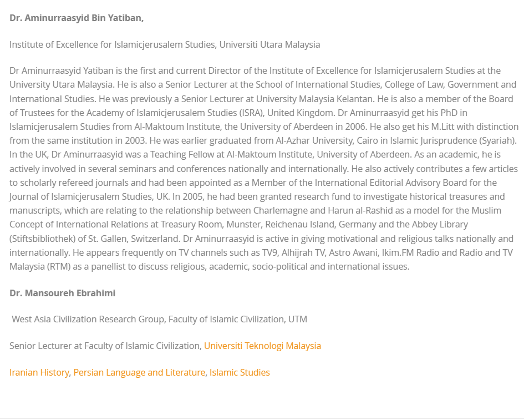This screenshot has width=524, height=420.
Task: Click "Malaysia (RTM)" in the last line
Action: tap(34, 266)
